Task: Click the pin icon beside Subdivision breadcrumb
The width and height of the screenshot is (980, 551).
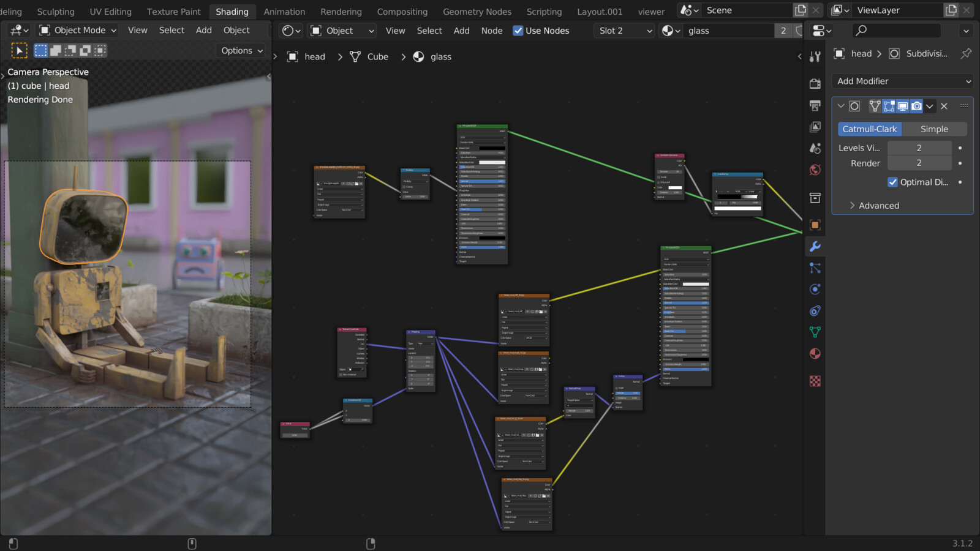Action: click(966, 54)
